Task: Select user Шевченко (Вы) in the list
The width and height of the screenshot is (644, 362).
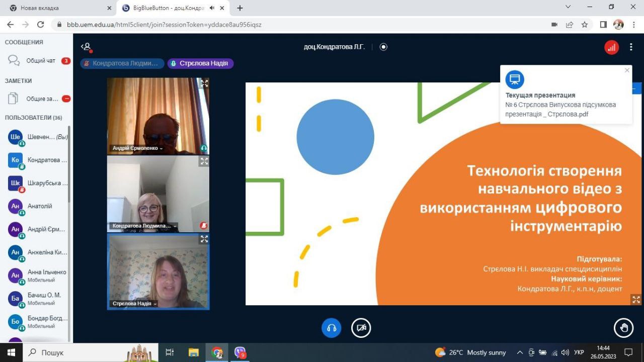Action: [x=36, y=137]
